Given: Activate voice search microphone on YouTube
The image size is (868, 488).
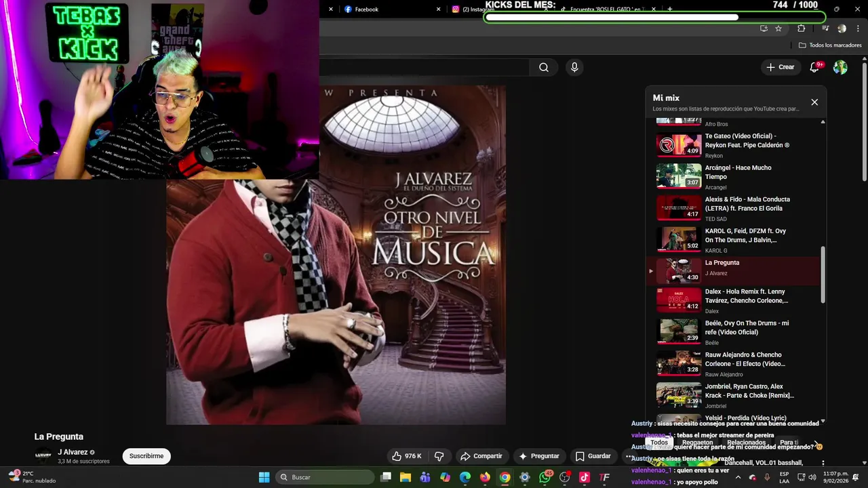Looking at the screenshot, I should point(574,67).
